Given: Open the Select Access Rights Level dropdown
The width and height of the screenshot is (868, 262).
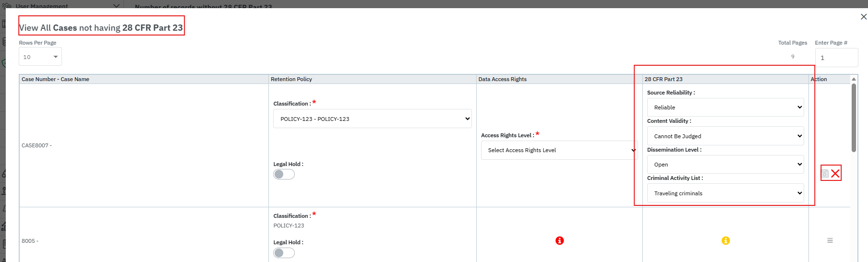Looking at the screenshot, I should tap(559, 150).
